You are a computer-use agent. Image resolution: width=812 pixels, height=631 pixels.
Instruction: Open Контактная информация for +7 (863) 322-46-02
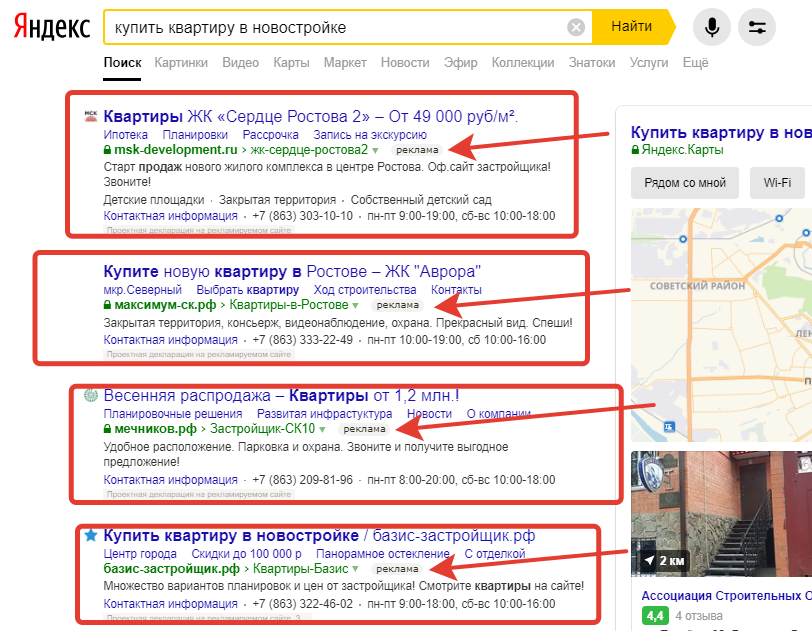(170, 604)
